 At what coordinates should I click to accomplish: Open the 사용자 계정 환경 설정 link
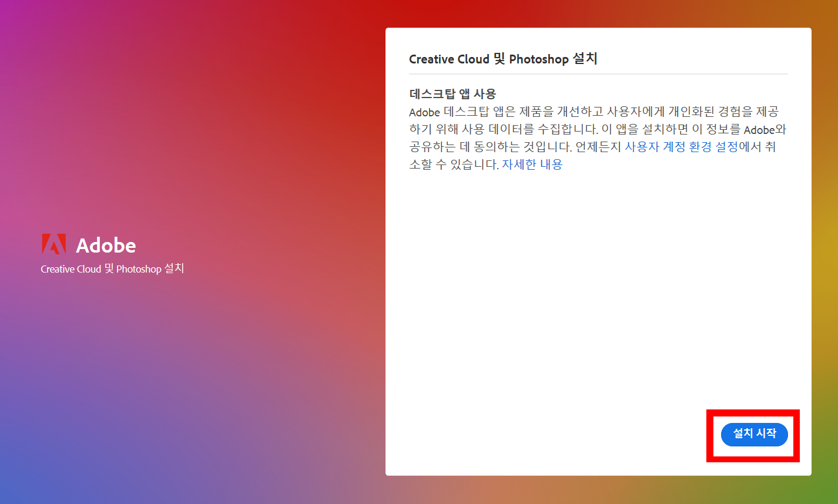(x=681, y=147)
